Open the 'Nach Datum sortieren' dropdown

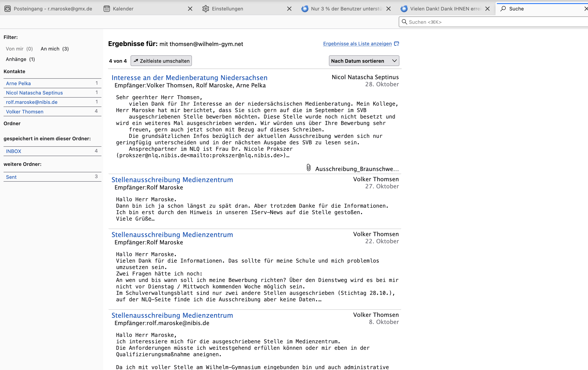(x=364, y=61)
